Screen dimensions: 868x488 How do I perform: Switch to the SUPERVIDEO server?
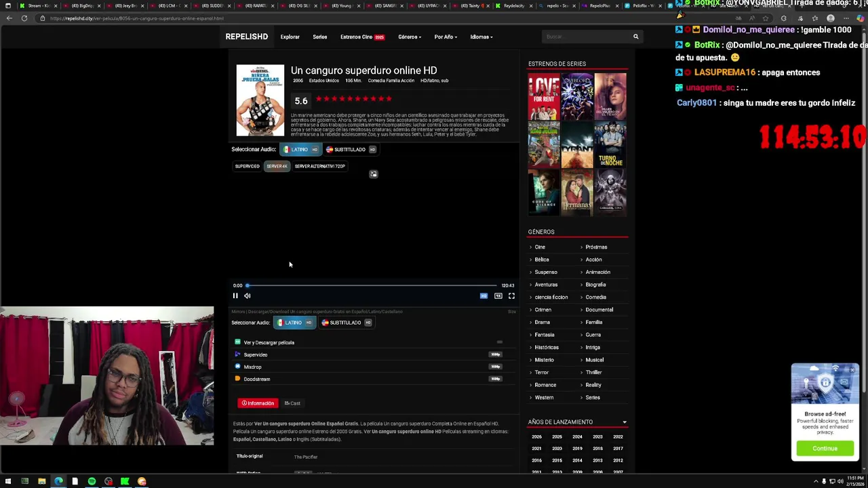pyautogui.click(x=248, y=166)
